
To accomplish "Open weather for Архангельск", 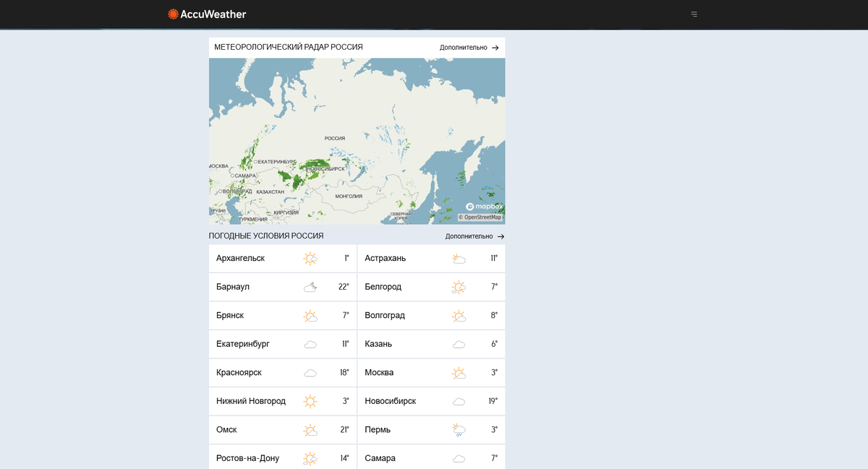I will pos(283,258).
